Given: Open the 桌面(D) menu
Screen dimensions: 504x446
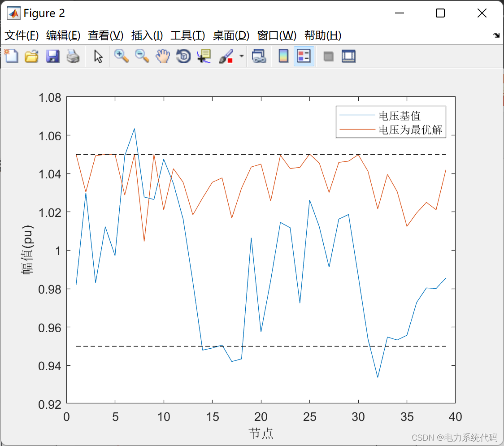Looking at the screenshot, I should click(231, 35).
